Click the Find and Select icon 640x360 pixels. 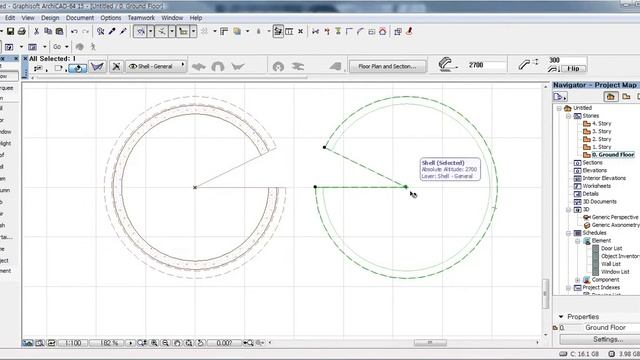[x=100, y=31]
